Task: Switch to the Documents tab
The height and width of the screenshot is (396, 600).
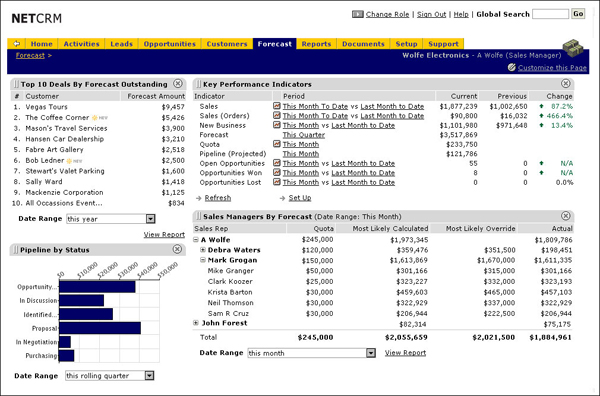Action: (x=363, y=44)
